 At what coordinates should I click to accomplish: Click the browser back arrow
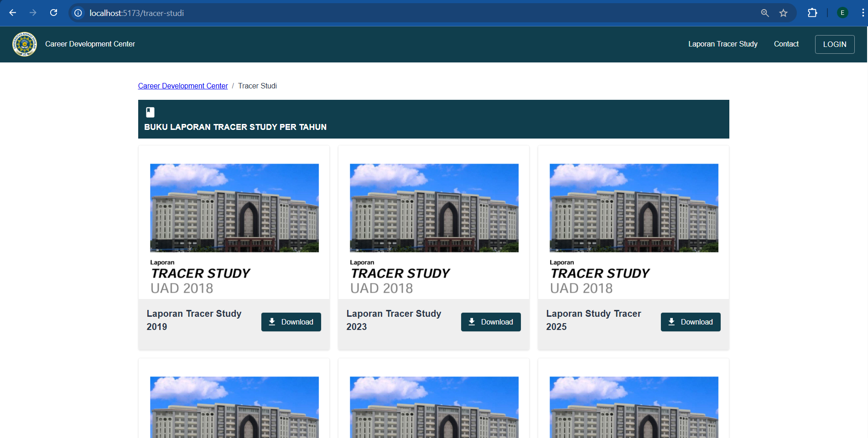pyautogui.click(x=13, y=13)
